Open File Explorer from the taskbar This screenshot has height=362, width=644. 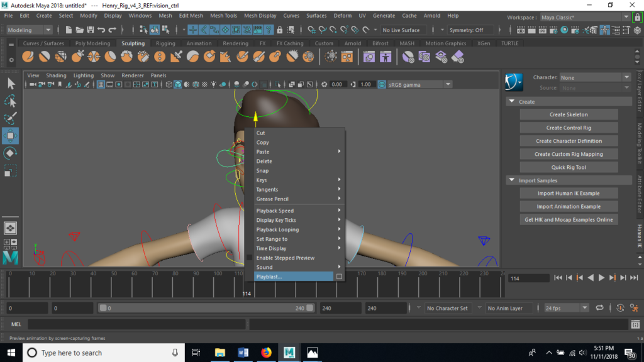click(220, 353)
